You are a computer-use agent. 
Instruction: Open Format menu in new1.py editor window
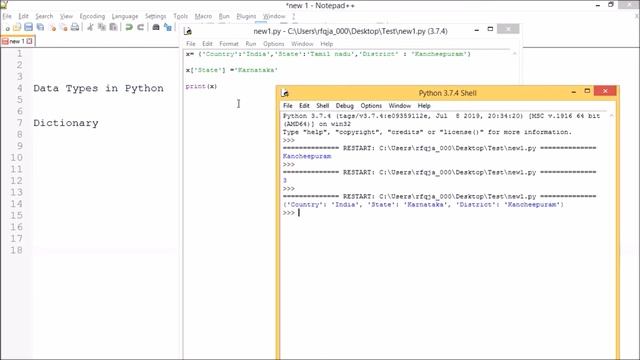229,44
